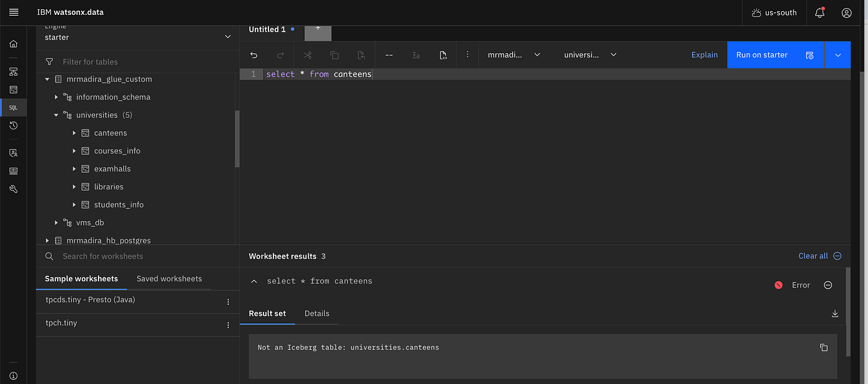Select the Saved worksheets tab
This screenshot has width=868, height=384.
(x=169, y=279)
